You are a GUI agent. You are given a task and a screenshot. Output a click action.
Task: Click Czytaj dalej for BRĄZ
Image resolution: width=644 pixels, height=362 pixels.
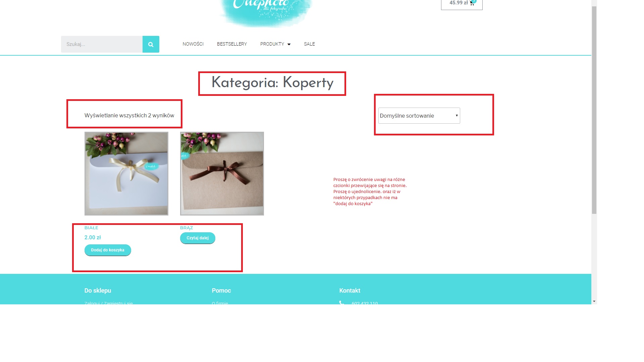198,238
